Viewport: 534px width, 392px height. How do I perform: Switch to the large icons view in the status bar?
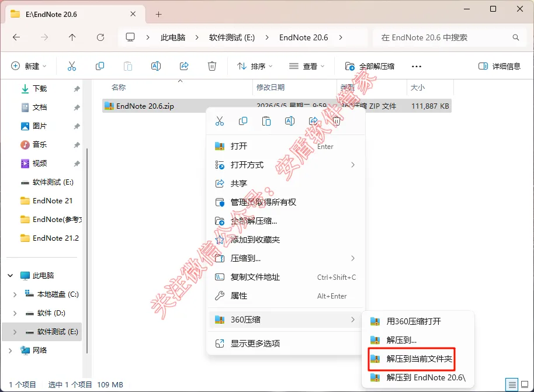[525, 385]
